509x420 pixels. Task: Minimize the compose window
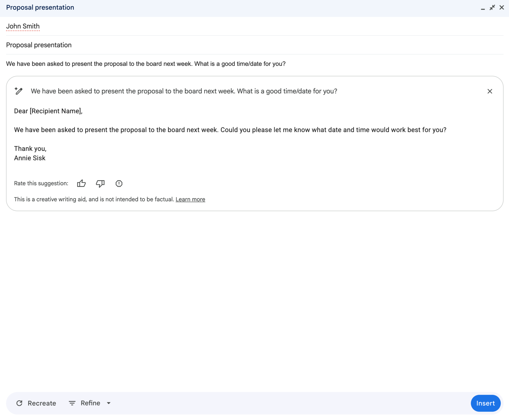coord(483,7)
